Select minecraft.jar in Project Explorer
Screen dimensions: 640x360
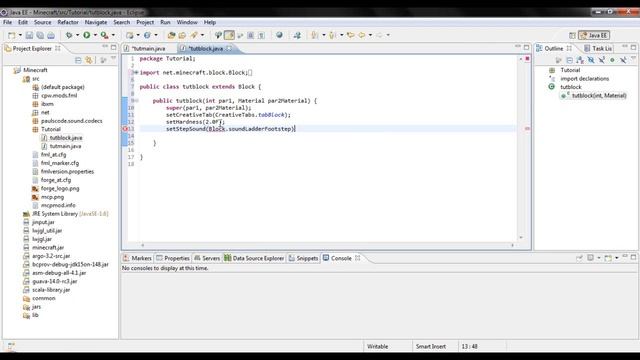pos(48,248)
